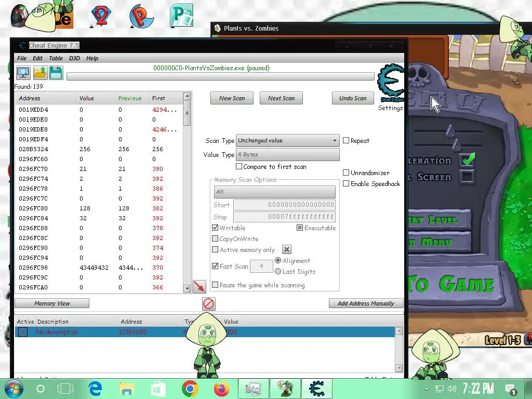The width and height of the screenshot is (532, 399).
Task: Click the Next Scan button
Action: 281,98
